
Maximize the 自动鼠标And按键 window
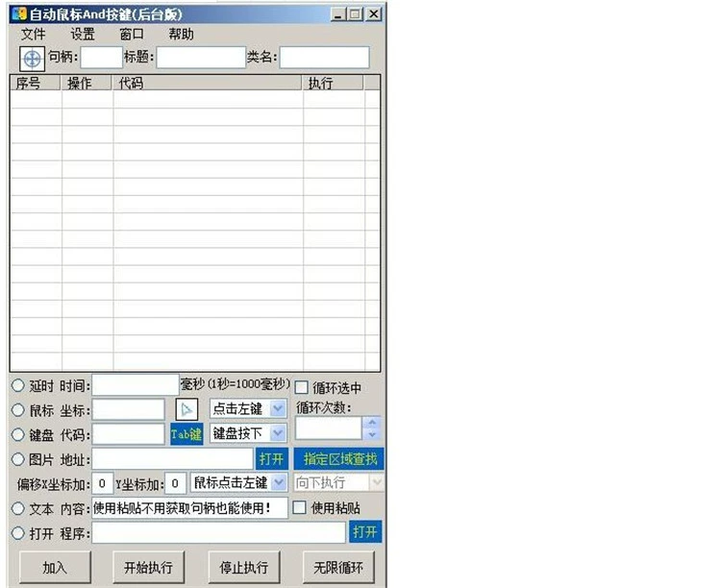coord(355,14)
